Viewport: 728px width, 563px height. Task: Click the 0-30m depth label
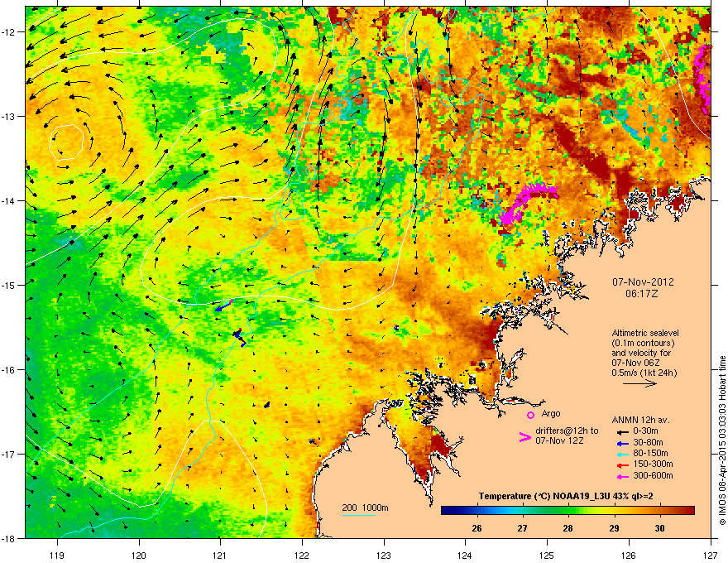(x=645, y=431)
